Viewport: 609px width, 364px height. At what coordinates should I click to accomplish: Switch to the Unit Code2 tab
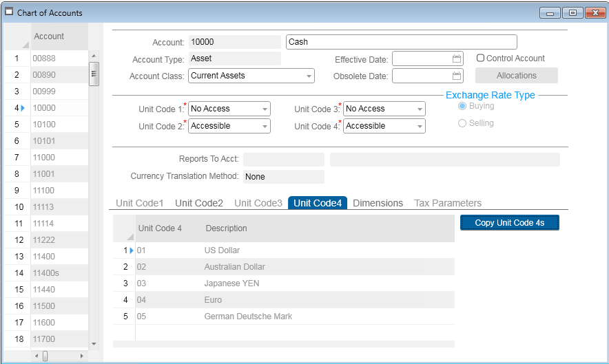pyautogui.click(x=199, y=203)
